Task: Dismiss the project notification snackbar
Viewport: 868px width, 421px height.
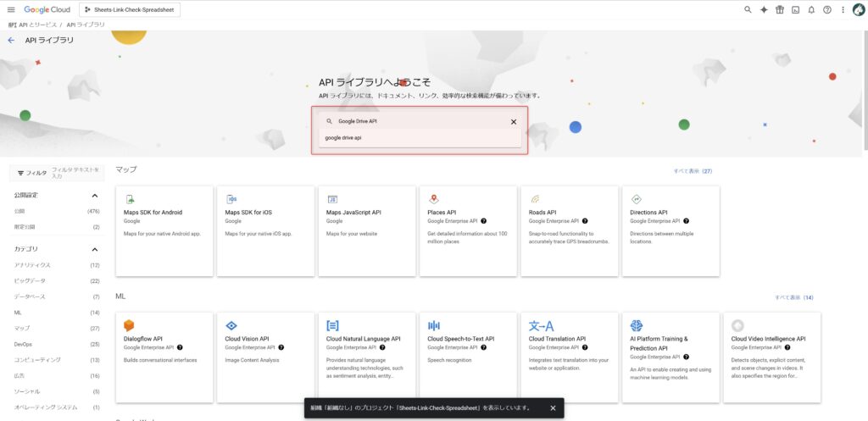Action: [x=553, y=407]
